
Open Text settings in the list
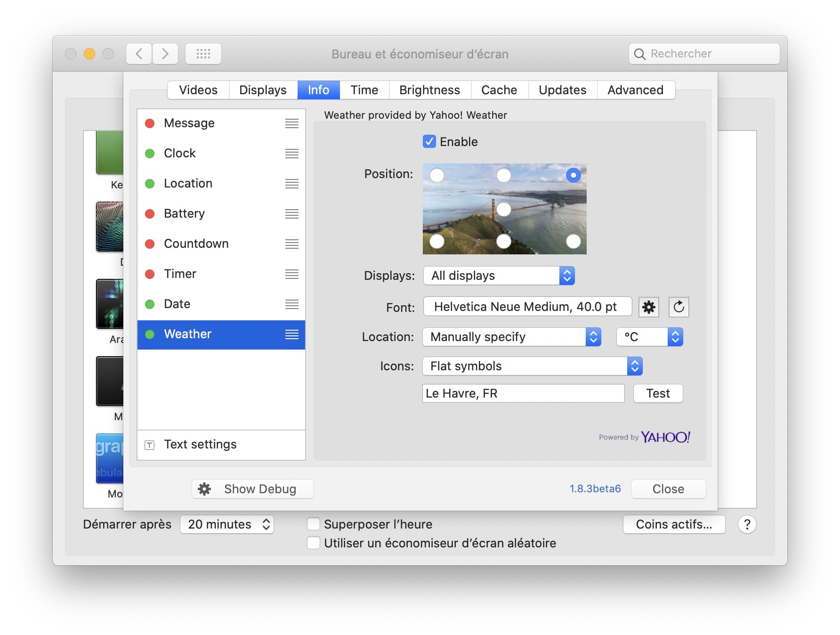coord(221,445)
